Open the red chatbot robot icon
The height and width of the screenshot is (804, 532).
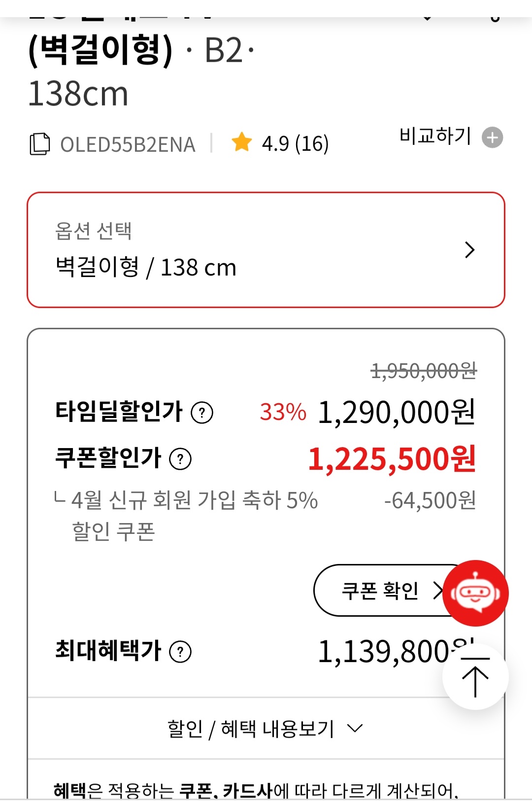475,593
